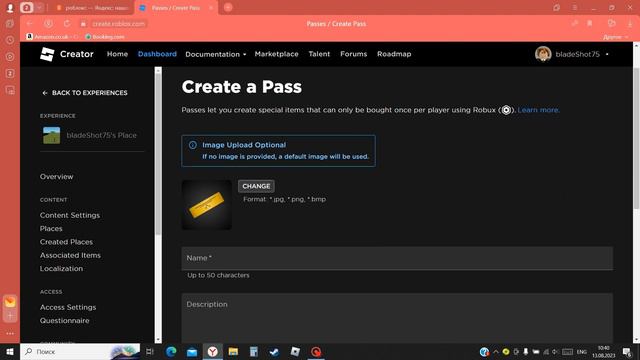This screenshot has height=360, width=640.
Task: Open Roblox Studio taskbar icon
Action: click(295, 351)
